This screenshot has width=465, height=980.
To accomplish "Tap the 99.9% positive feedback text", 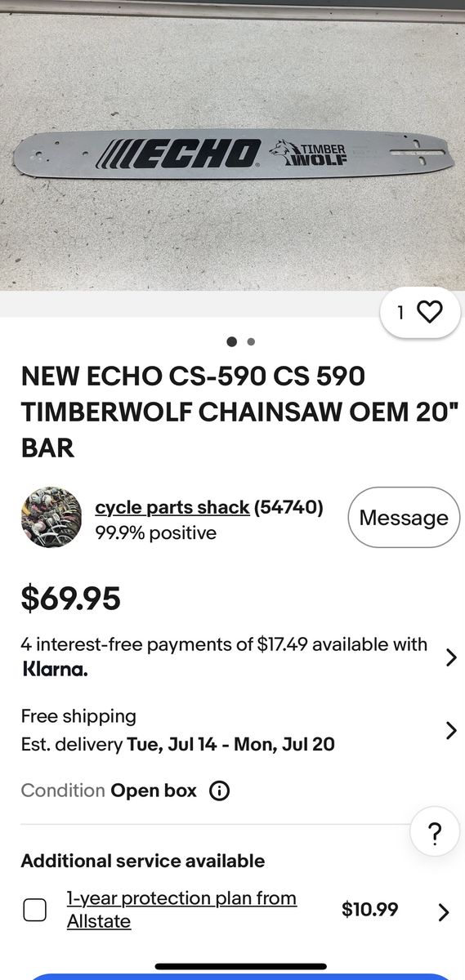I will point(155,533).
